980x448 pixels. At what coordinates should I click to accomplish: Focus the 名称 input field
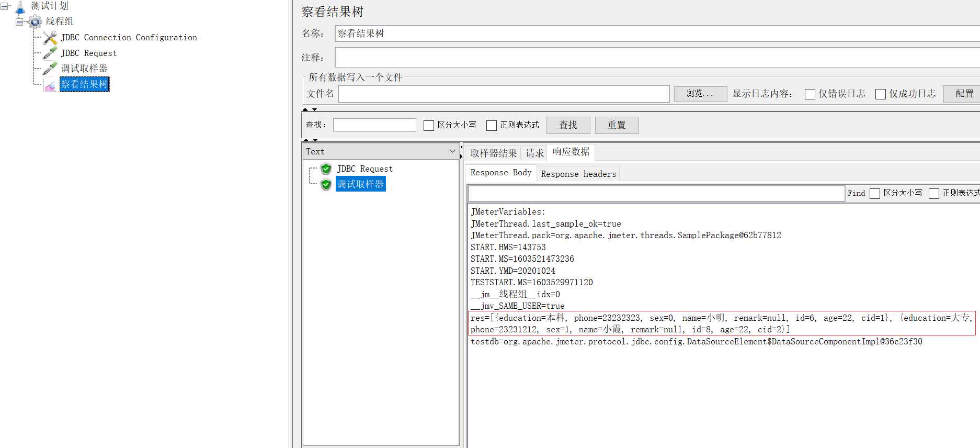tap(657, 33)
